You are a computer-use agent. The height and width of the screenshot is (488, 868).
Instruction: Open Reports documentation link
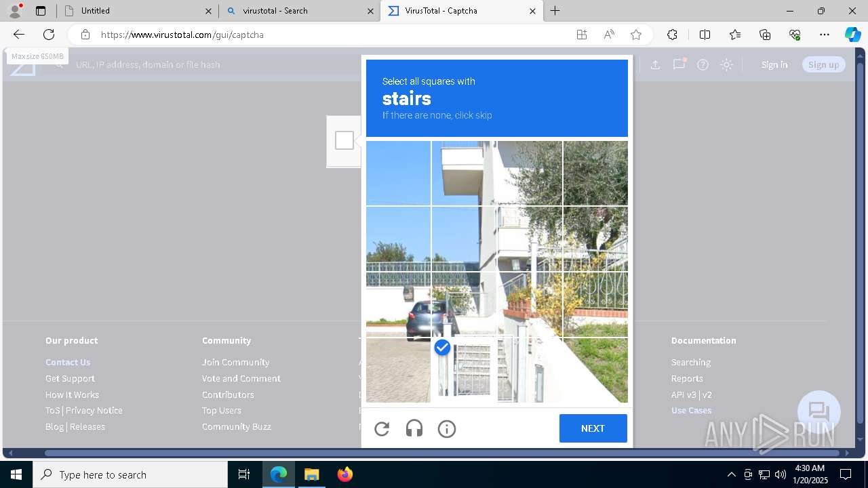[687, 378]
